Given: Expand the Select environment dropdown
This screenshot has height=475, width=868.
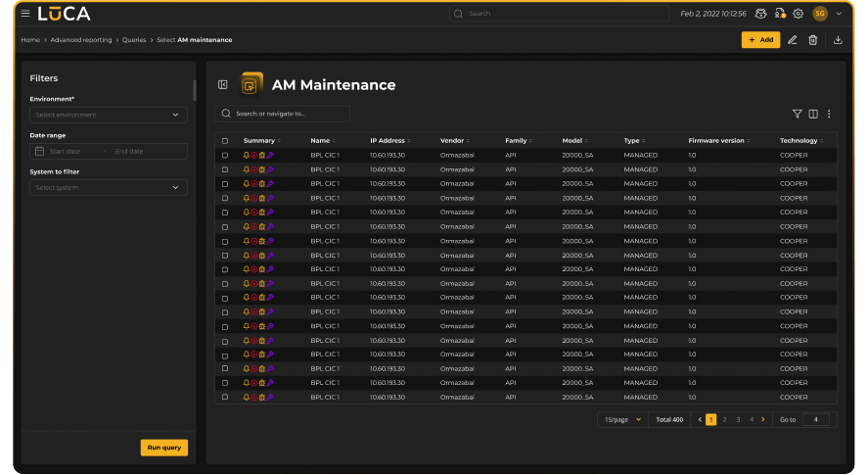Looking at the screenshot, I should (x=109, y=115).
